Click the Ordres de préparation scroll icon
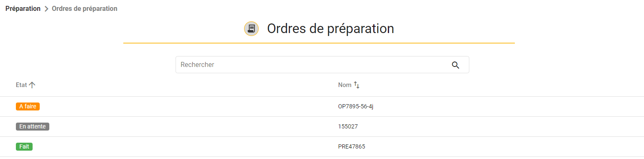 [251, 28]
